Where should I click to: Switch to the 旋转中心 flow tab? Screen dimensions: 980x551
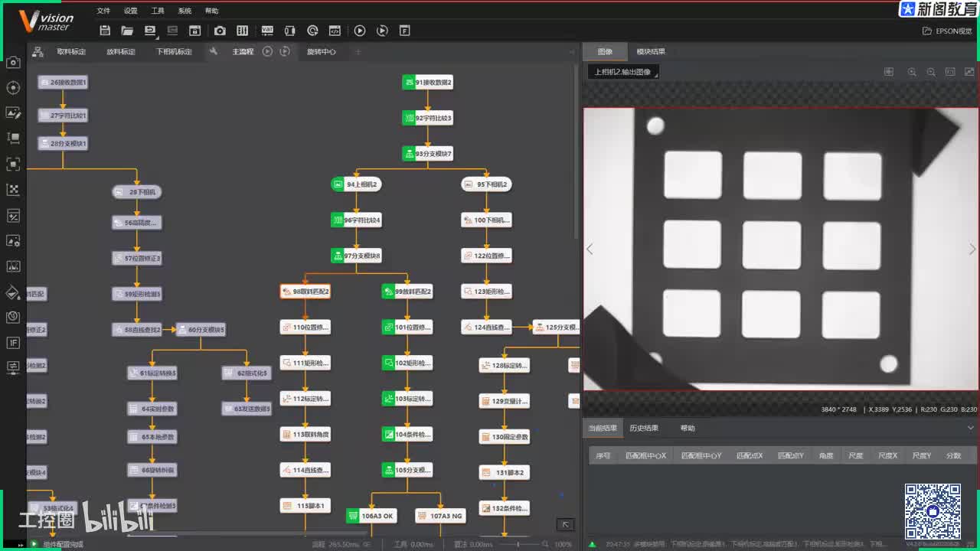(322, 52)
